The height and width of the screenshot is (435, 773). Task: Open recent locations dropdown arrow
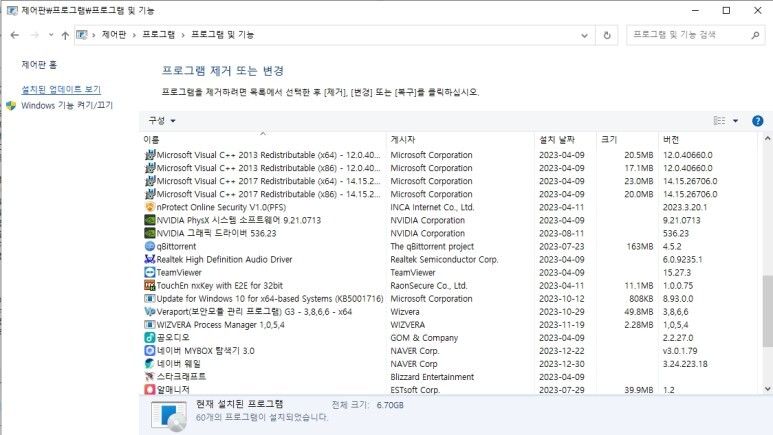click(51, 35)
